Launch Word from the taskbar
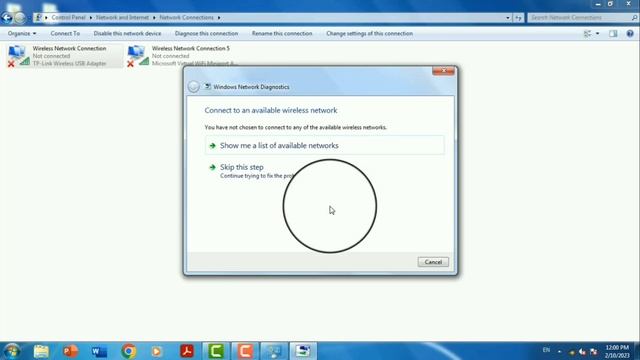The width and height of the screenshot is (640, 360). click(x=99, y=351)
